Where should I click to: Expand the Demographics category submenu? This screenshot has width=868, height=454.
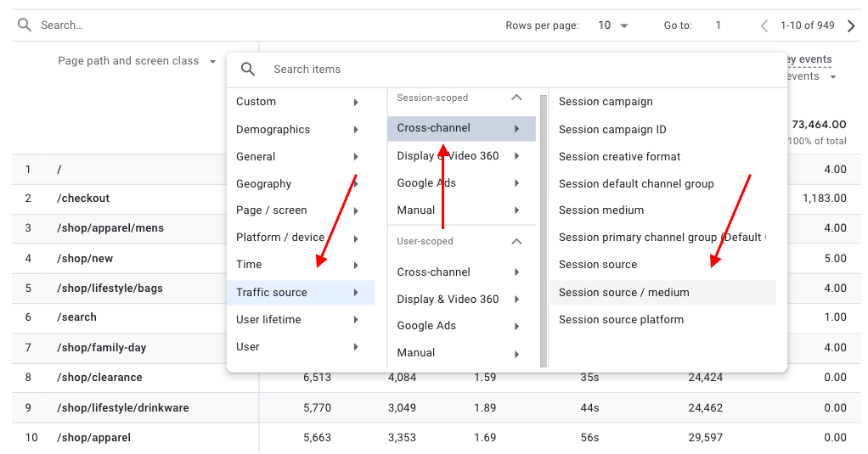coord(297,130)
